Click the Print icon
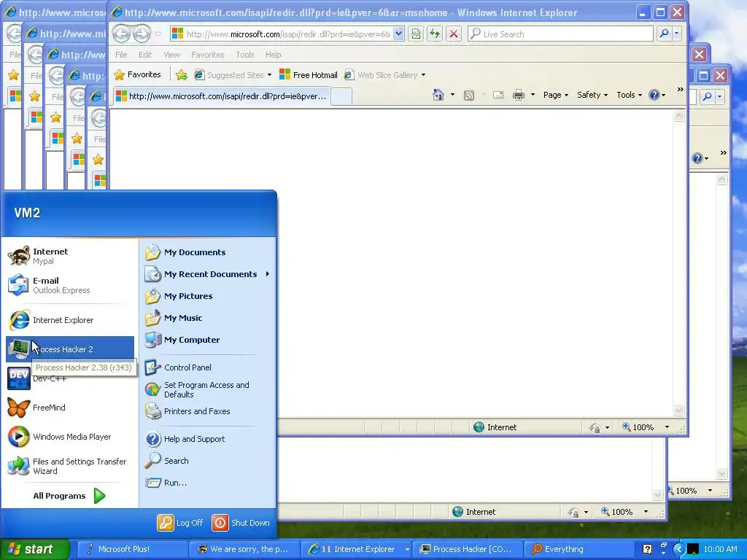 519,96
